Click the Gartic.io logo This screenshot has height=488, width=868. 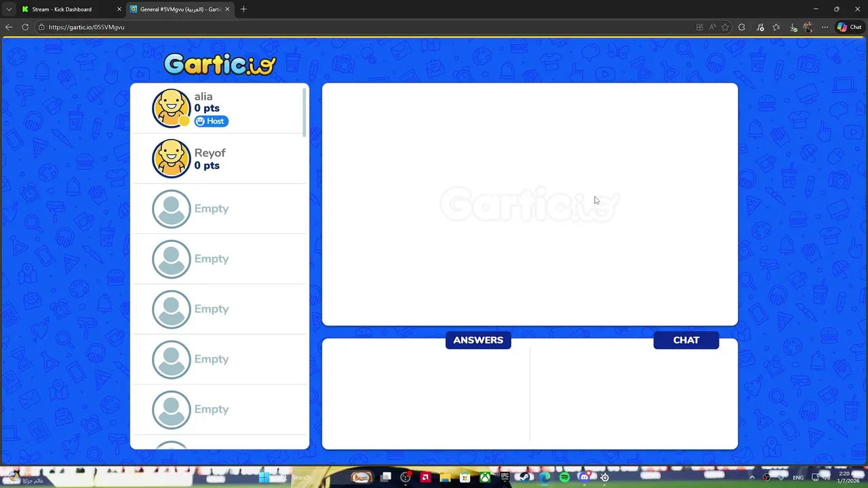coord(220,64)
